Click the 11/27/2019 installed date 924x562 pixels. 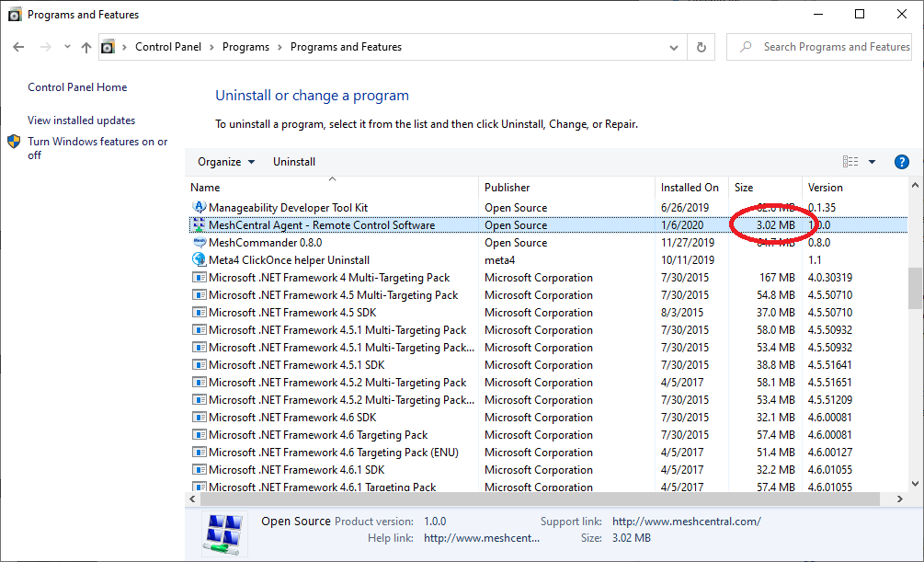pyautogui.click(x=687, y=243)
